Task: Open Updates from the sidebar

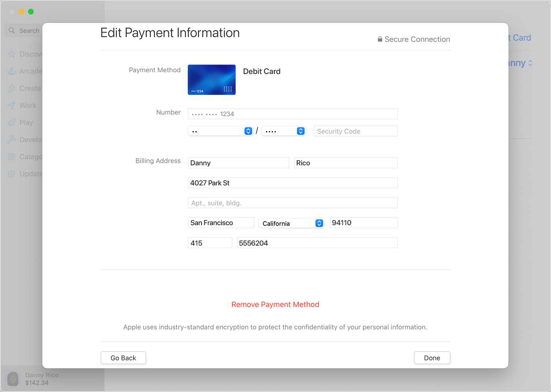Action: [11, 174]
